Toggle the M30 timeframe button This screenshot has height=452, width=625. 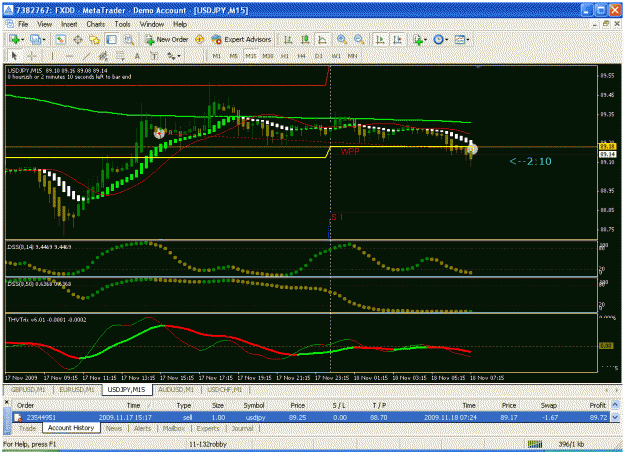[268, 56]
